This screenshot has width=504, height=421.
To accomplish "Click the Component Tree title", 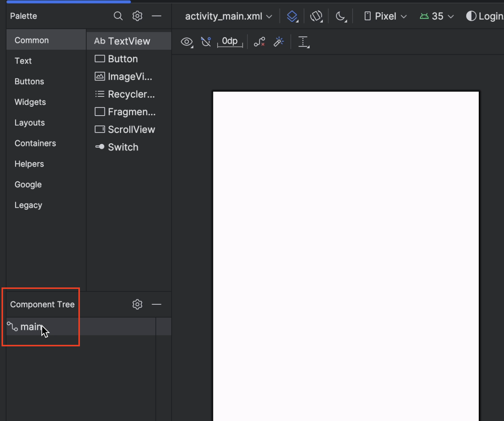I will pos(42,304).
